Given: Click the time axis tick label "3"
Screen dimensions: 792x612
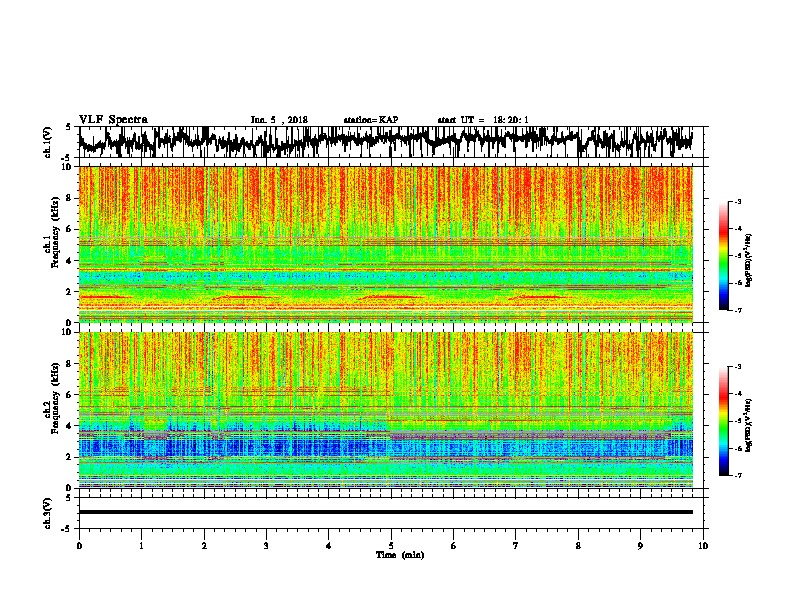Looking at the screenshot, I should pyautogui.click(x=266, y=546).
